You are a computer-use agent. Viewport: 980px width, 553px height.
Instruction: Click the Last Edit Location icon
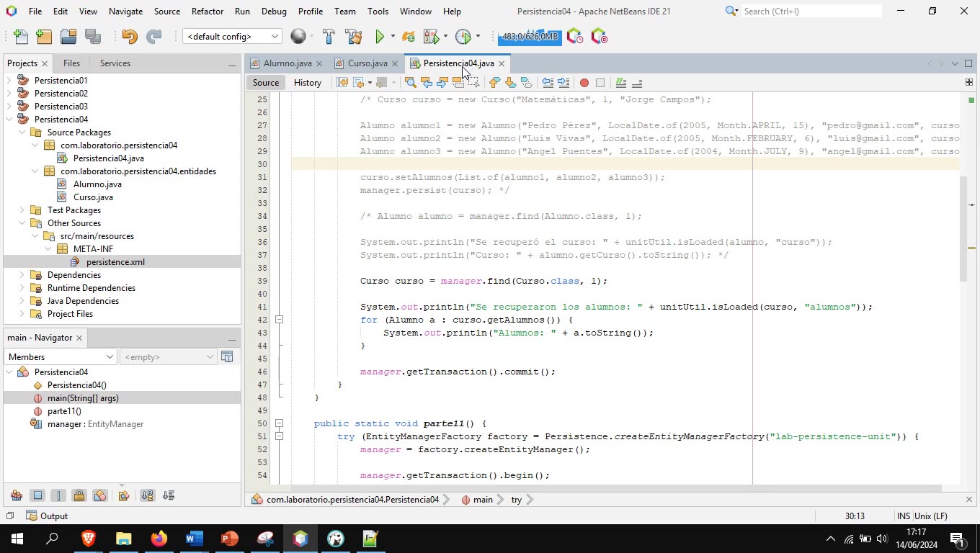point(342,83)
